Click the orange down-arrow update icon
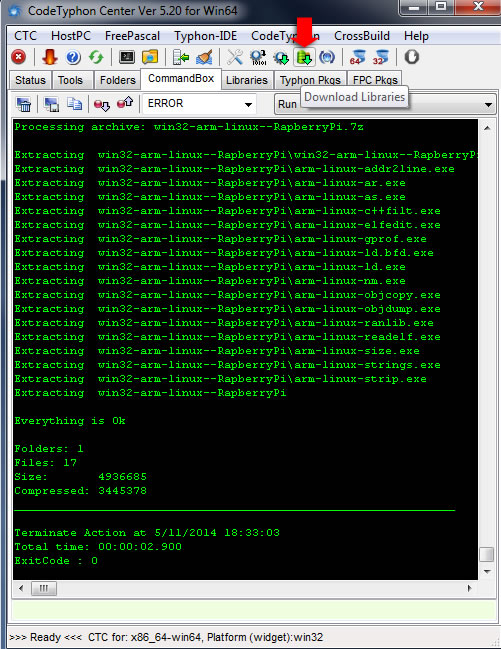 (x=50, y=57)
